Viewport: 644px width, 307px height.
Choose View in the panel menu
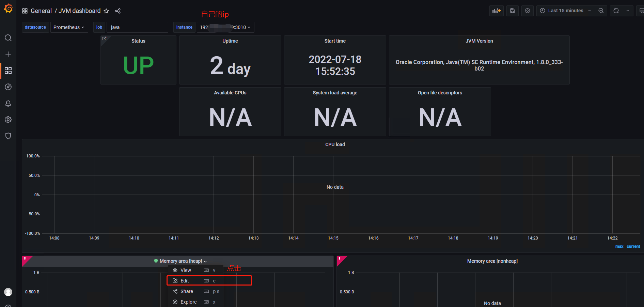195,270
